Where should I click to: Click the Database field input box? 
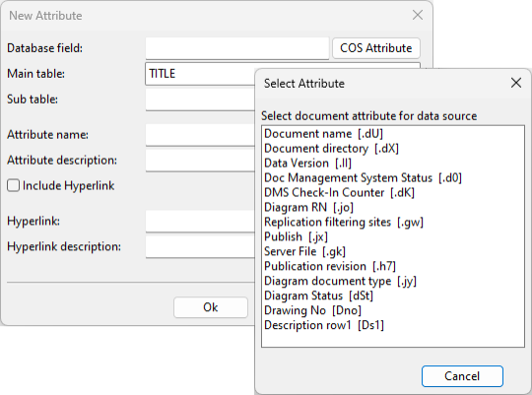coord(237,48)
